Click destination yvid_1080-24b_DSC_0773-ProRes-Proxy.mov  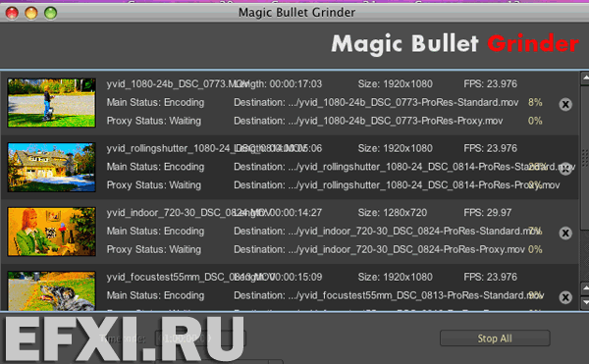(x=368, y=121)
